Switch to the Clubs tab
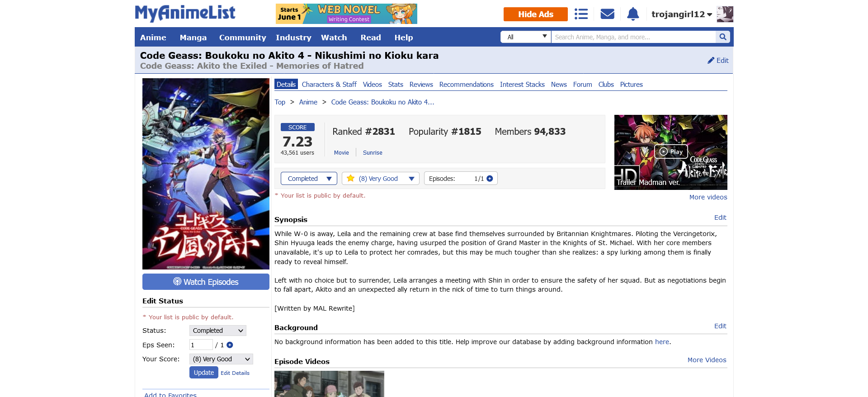This screenshot has height=397, width=868. pos(606,85)
